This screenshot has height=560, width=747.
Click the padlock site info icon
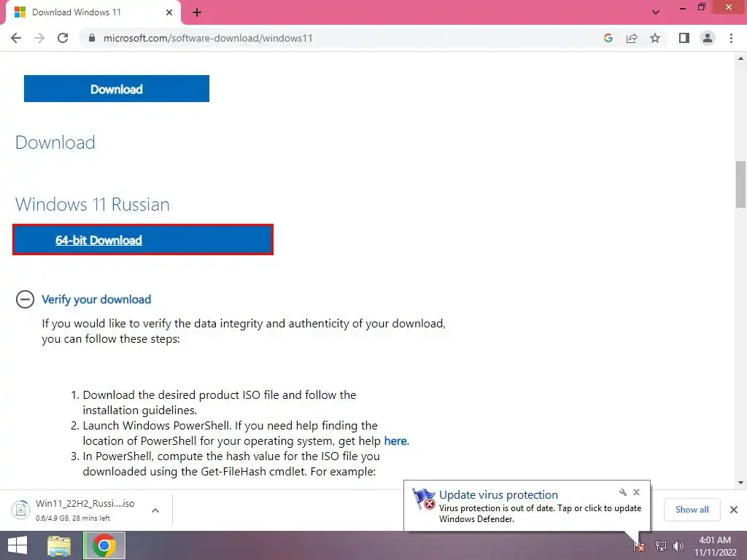[92, 38]
